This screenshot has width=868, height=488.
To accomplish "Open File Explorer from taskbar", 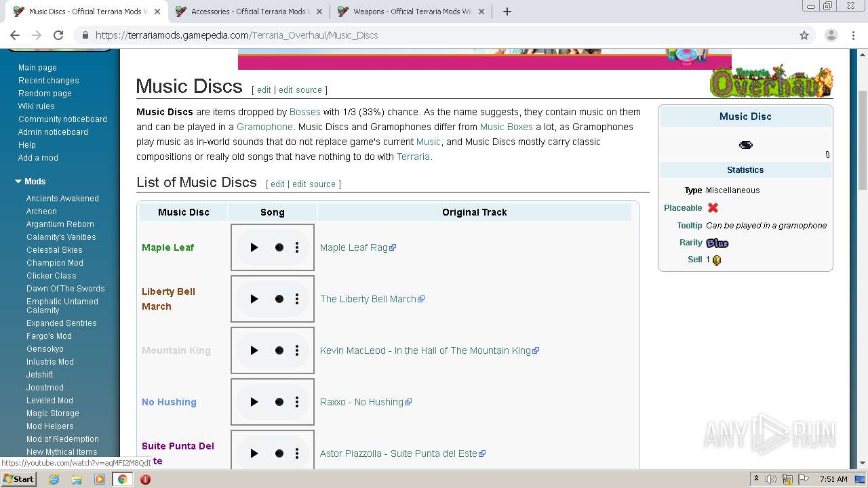I will [x=77, y=479].
